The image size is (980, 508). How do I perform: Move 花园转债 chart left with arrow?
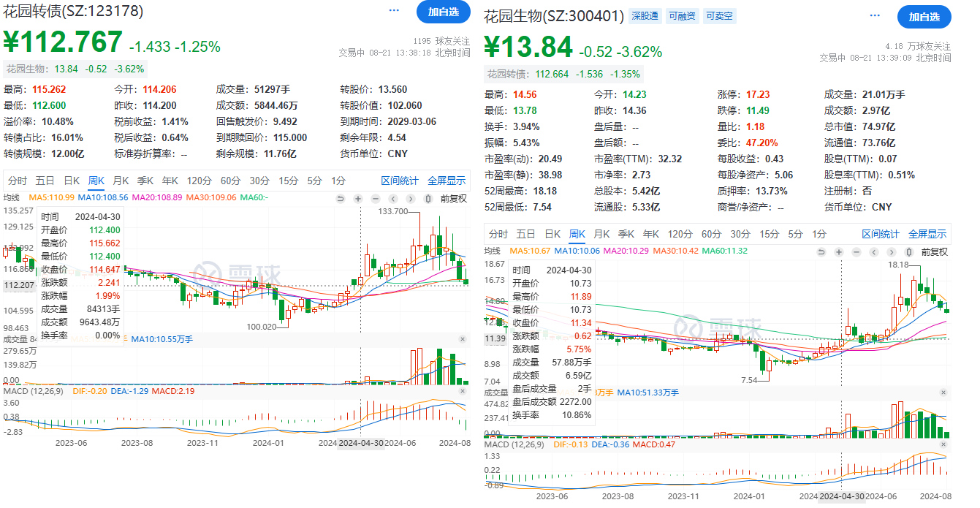click(x=393, y=199)
